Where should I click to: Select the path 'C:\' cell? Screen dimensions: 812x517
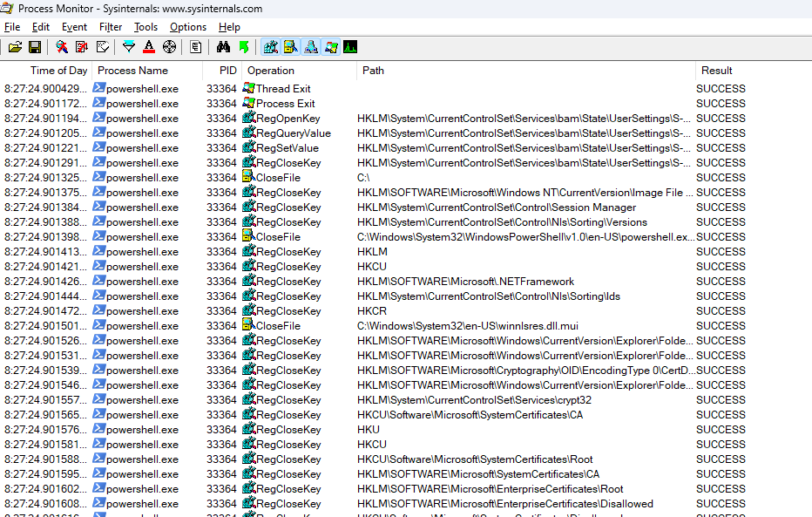tap(363, 178)
